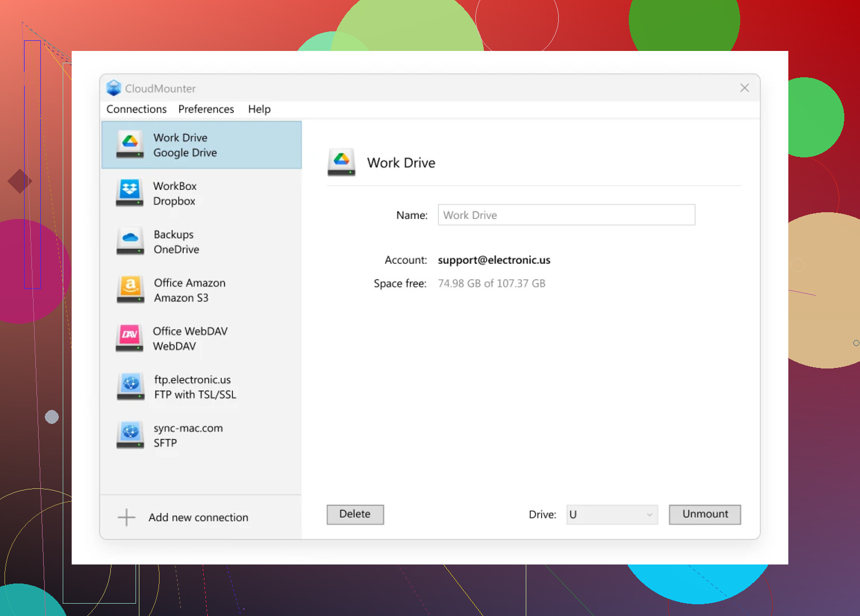Select the 'Backups' connection label
This screenshot has width=860, height=616.
(x=174, y=235)
